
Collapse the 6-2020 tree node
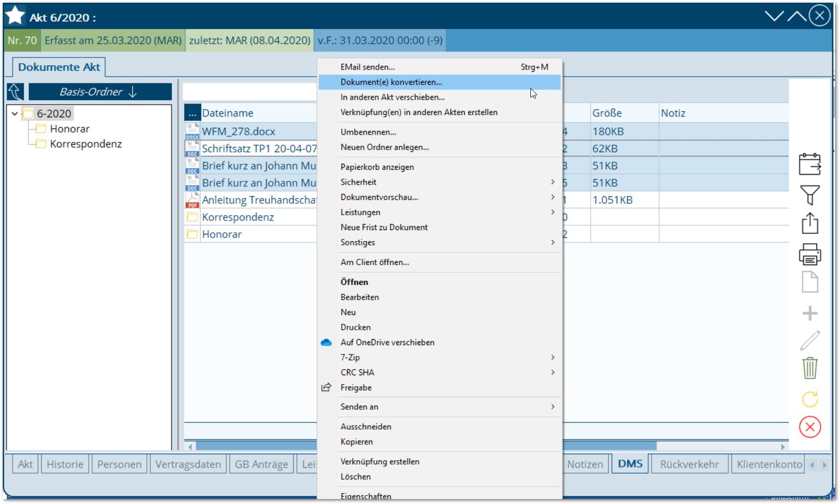15,114
